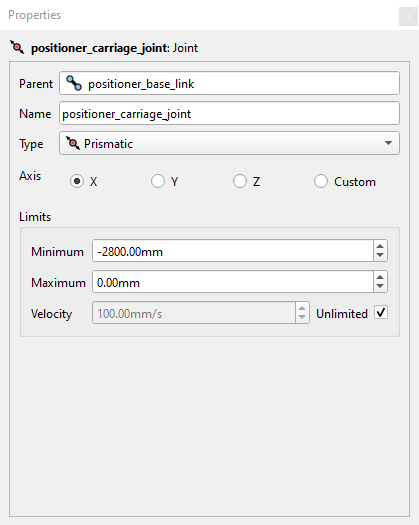The width and height of the screenshot is (419, 525).
Task: Close the Properties panel
Action: pos(408,16)
